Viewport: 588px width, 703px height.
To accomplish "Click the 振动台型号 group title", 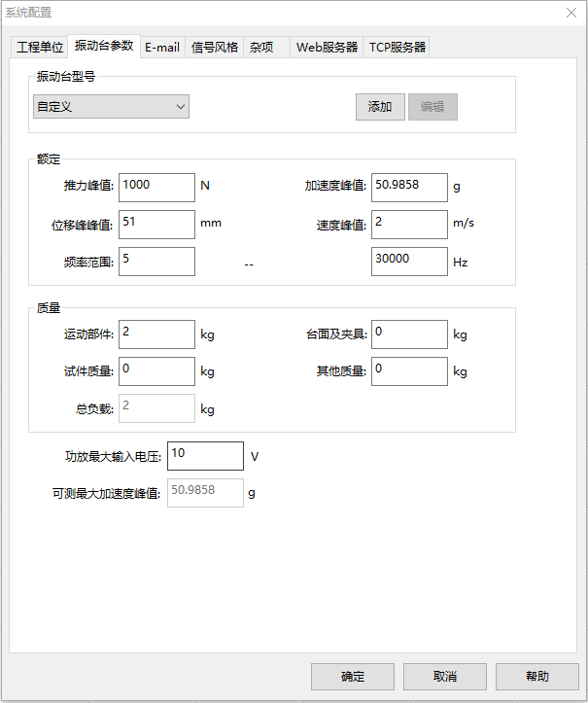I will (x=66, y=77).
